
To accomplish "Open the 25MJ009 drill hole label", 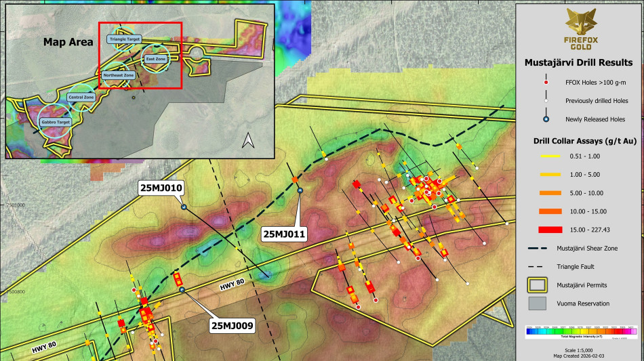I will [x=232, y=326].
